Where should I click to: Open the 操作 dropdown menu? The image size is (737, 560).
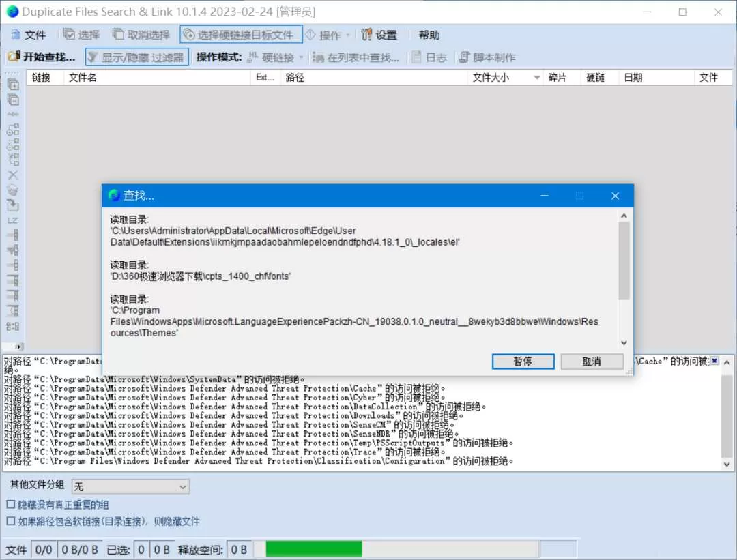coord(328,35)
